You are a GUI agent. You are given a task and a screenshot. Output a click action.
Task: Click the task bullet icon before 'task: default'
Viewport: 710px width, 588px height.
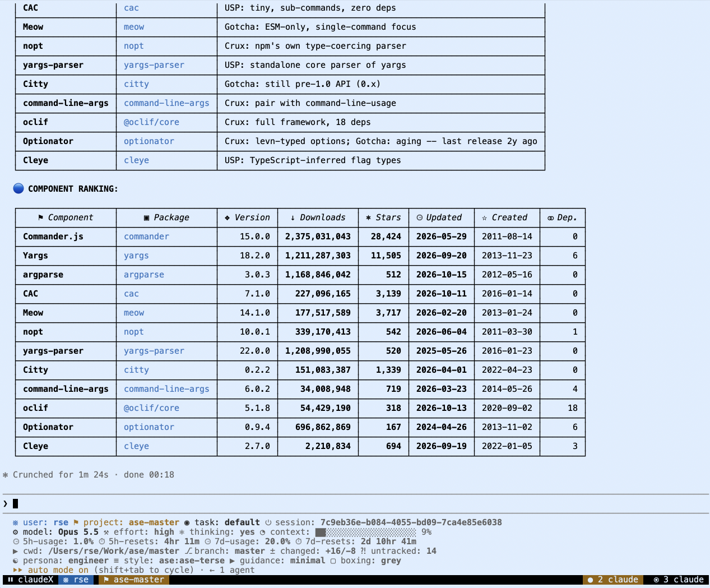187,522
